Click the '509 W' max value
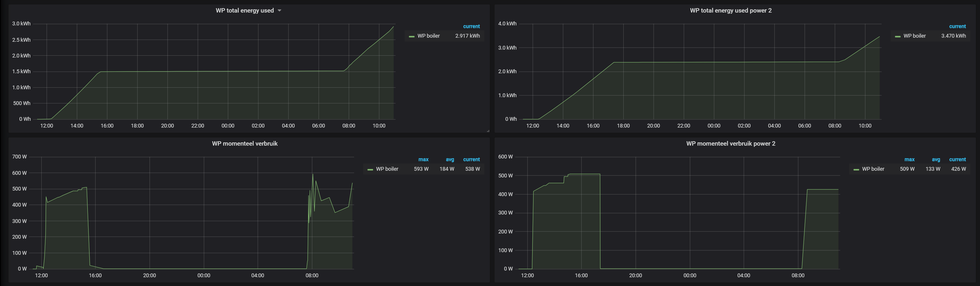Image resolution: width=980 pixels, height=286 pixels. 907,169
